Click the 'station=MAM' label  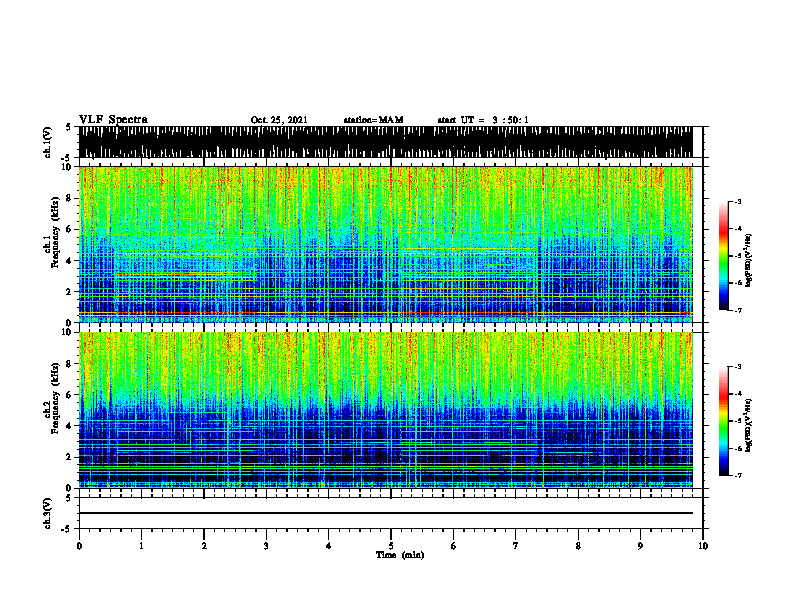[373, 120]
